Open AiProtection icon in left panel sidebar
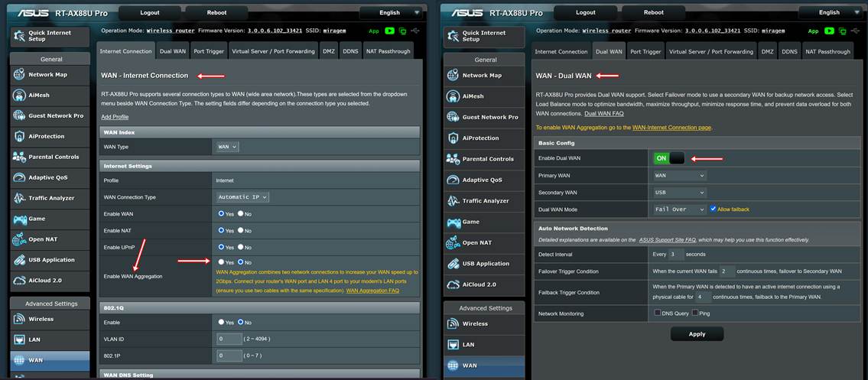The height and width of the screenshot is (380, 868). pyautogui.click(x=19, y=136)
